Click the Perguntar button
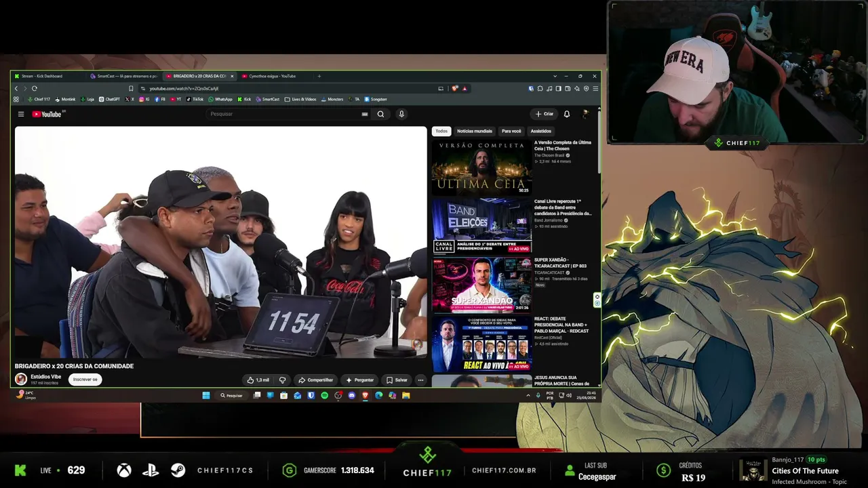868x488 pixels. click(359, 380)
